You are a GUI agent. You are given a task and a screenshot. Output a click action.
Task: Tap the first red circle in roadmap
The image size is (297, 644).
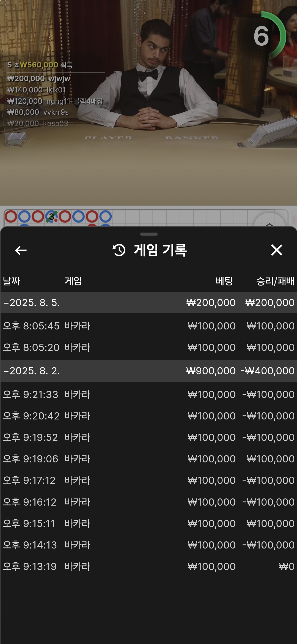tap(11, 217)
